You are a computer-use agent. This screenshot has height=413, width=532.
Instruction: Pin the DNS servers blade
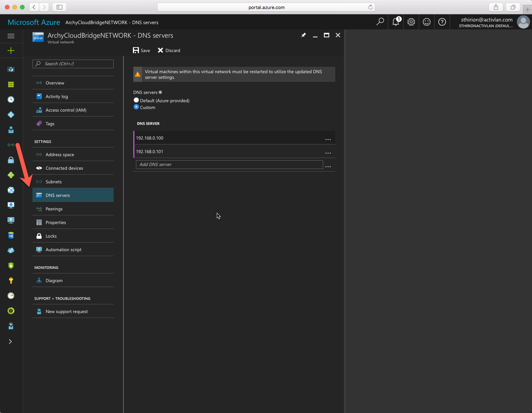pos(304,35)
